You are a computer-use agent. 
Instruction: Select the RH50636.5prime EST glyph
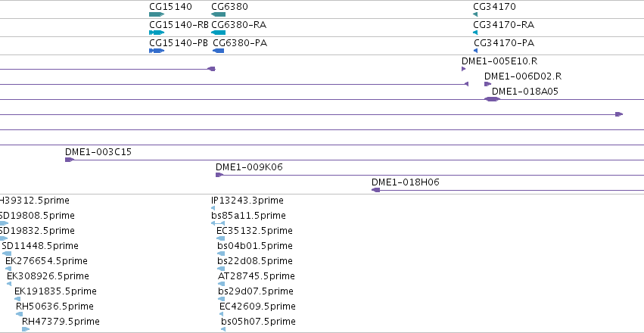(20, 314)
